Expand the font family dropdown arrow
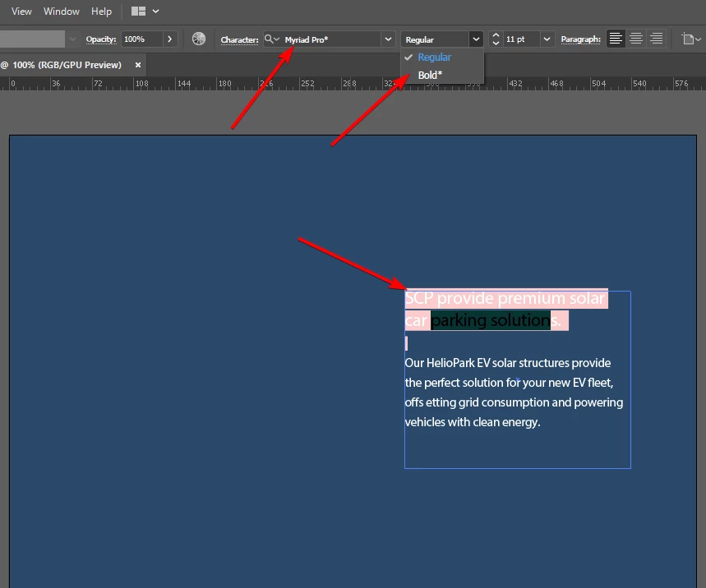The width and height of the screenshot is (706, 588). tap(388, 39)
